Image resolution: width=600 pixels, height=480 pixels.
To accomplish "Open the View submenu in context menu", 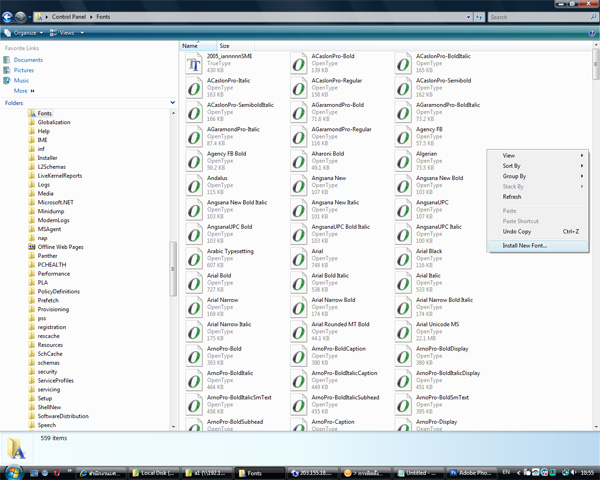I will tap(538, 155).
